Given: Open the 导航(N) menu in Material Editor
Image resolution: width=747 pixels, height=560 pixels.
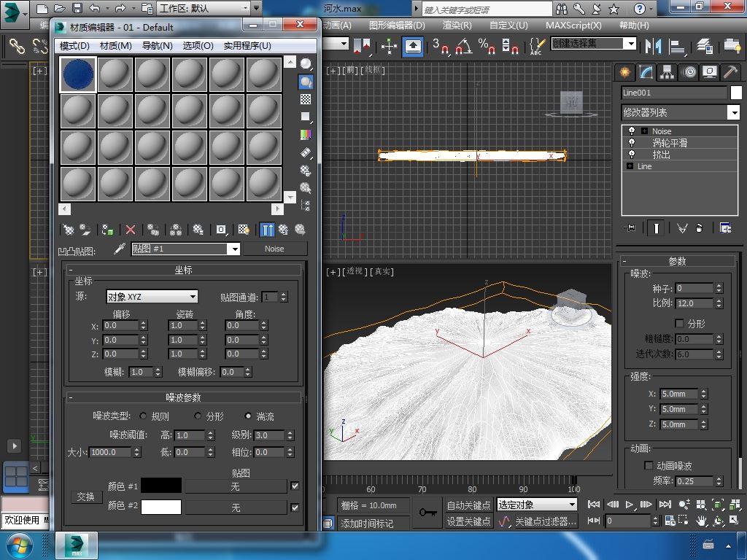Looking at the screenshot, I should (157, 45).
